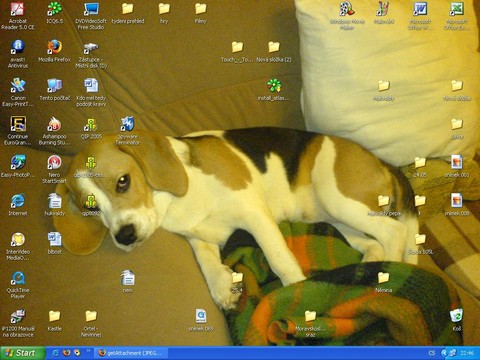Viewport: 480px width, 360px height.
Task: Select the Microsoft Office Word shortcut
Action: coord(420,15)
